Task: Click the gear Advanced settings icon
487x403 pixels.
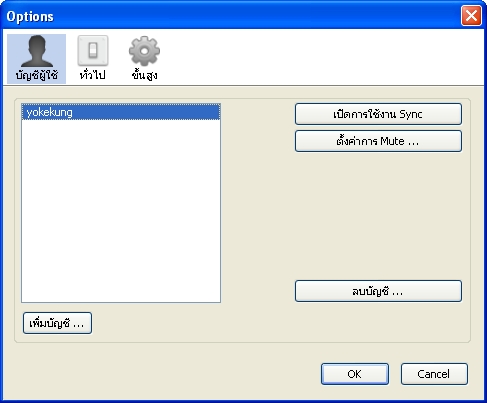Action: pyautogui.click(x=144, y=51)
